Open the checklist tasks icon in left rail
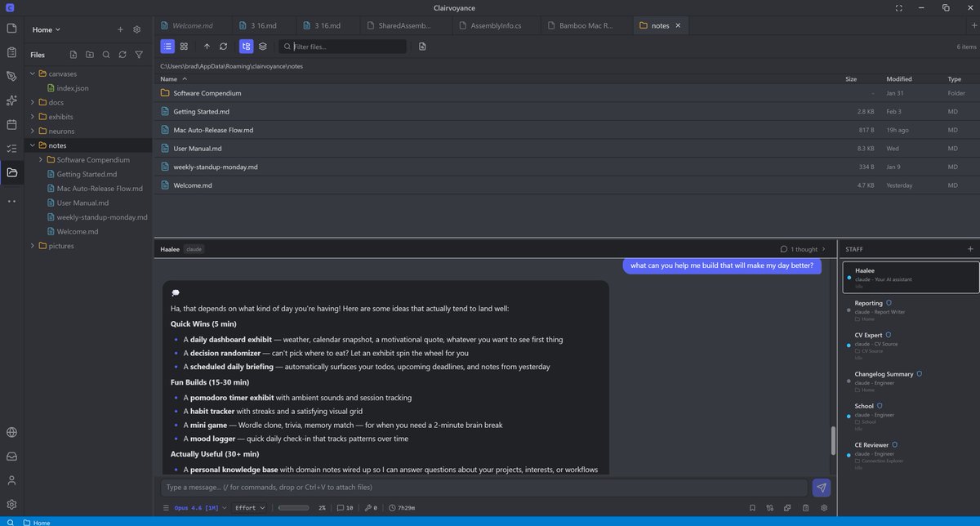Screen dimensions: 980x526 tap(11, 149)
